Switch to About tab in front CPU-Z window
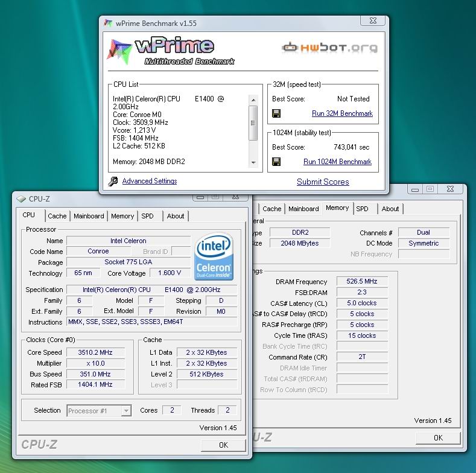The height and width of the screenshot is (473, 476). 176,216
